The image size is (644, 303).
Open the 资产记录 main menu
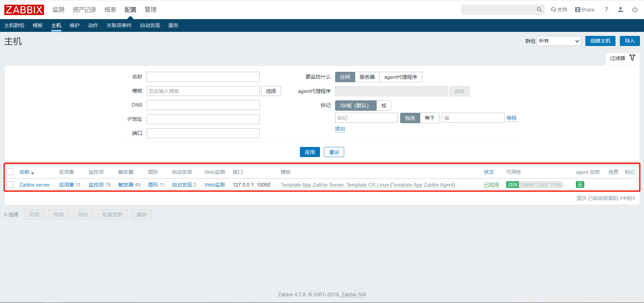(x=84, y=10)
